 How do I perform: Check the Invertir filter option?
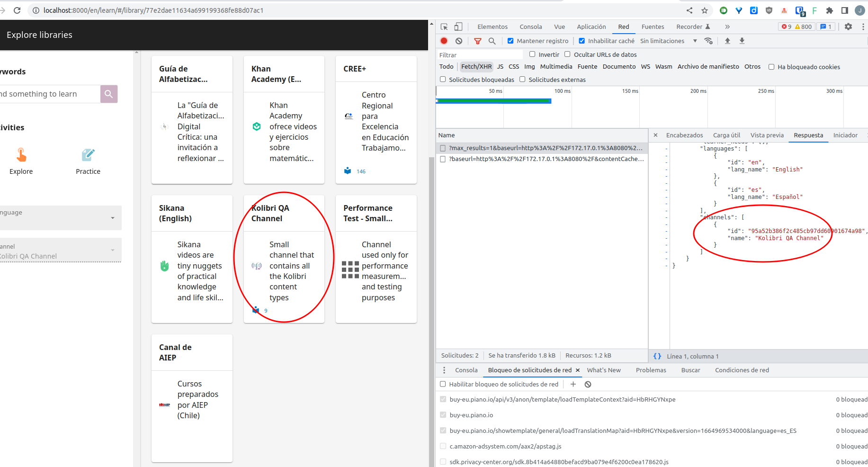tap(532, 54)
